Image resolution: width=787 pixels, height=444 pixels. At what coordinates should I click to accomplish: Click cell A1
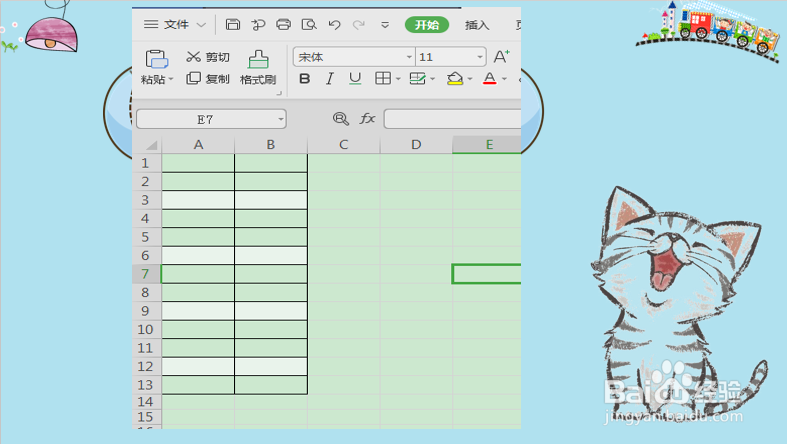click(198, 163)
